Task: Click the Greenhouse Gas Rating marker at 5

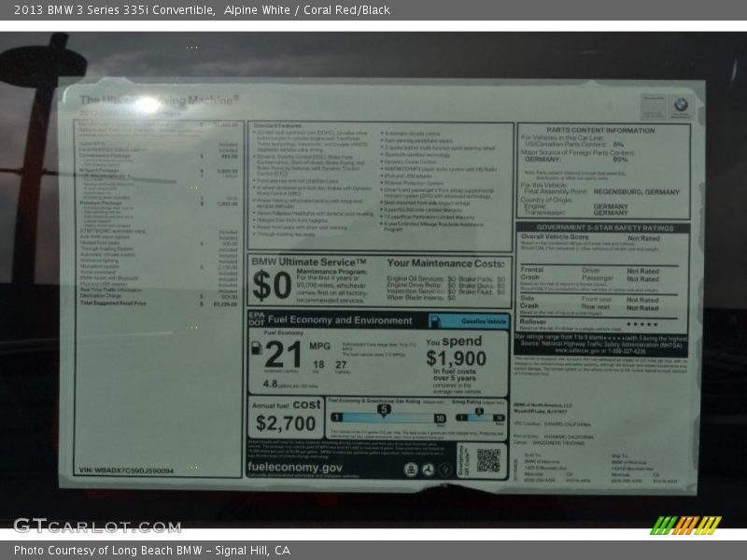Action: pos(383,411)
